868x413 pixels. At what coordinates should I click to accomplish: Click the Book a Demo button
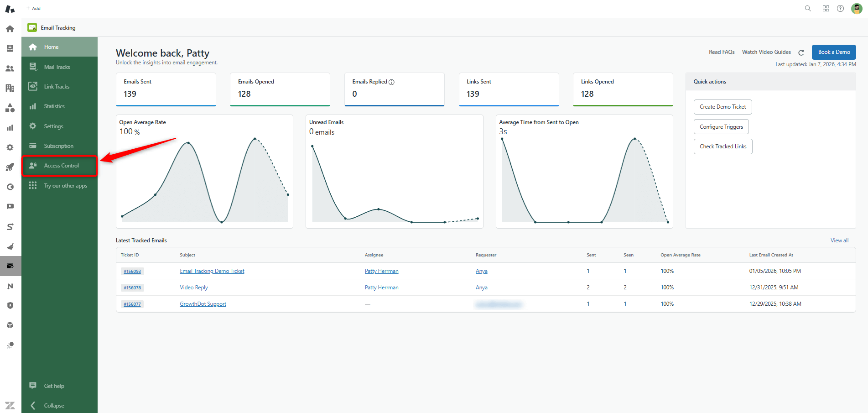click(833, 52)
